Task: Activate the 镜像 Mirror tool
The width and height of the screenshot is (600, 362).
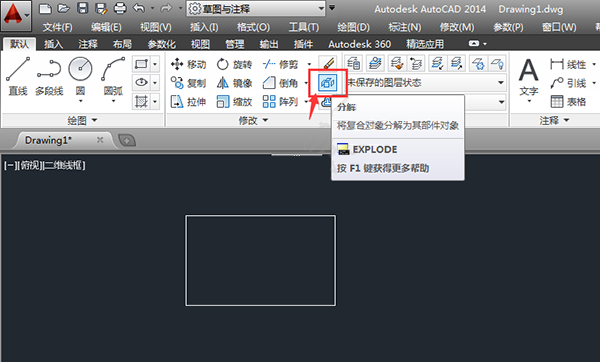Action: [234, 83]
